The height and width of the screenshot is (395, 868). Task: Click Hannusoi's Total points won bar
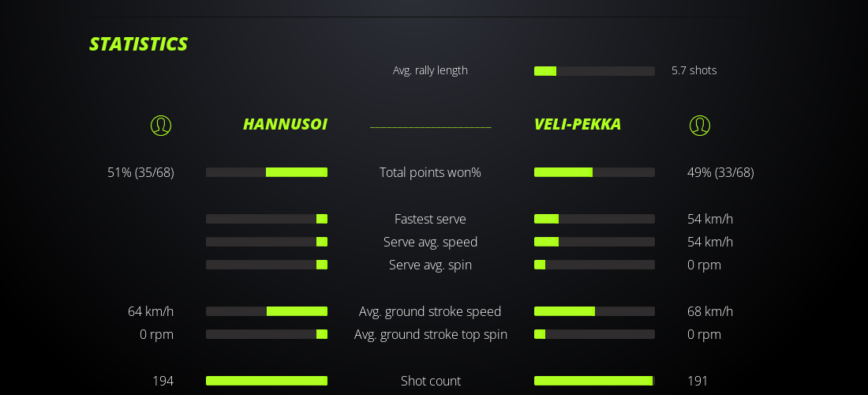(267, 172)
